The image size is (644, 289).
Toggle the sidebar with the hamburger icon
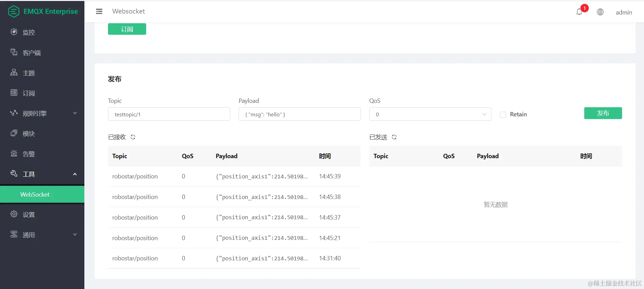pos(99,11)
